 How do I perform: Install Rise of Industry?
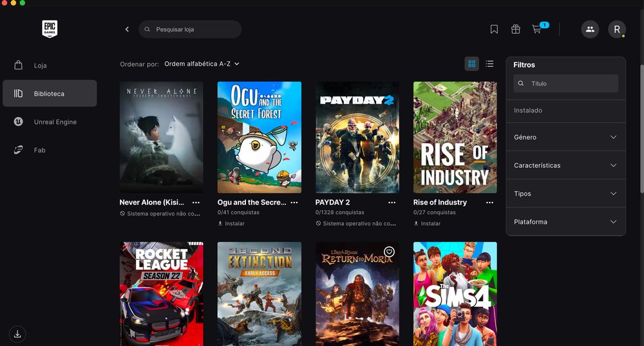coord(427,223)
